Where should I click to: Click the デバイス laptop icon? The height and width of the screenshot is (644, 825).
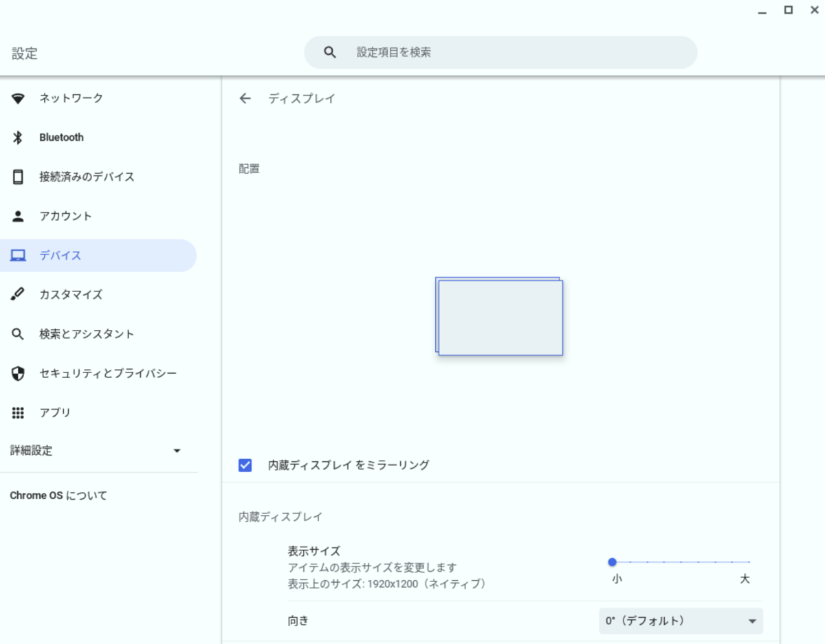coord(18,254)
